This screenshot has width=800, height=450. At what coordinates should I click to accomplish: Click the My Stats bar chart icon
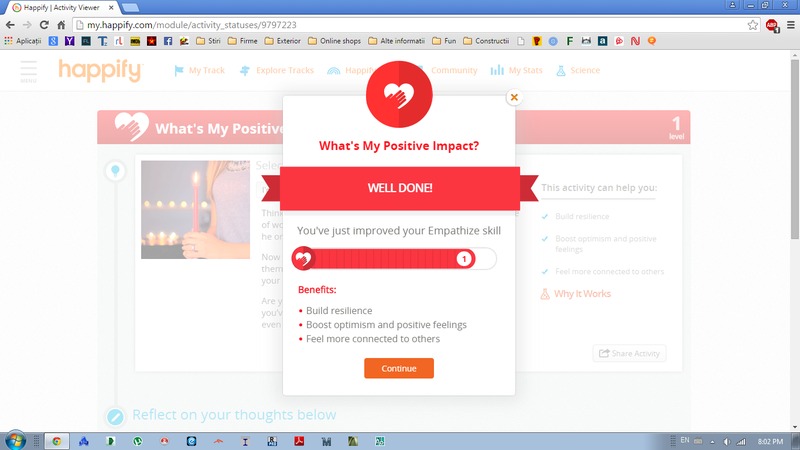(497, 70)
